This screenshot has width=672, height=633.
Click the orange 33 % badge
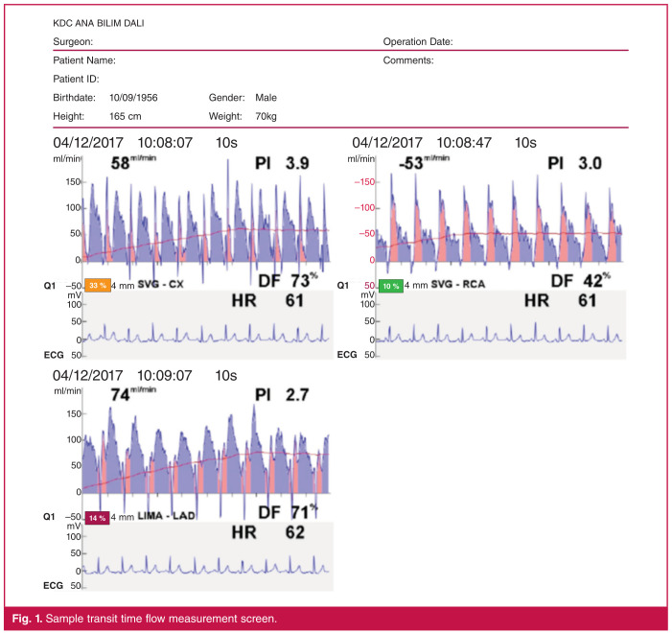click(x=97, y=285)
